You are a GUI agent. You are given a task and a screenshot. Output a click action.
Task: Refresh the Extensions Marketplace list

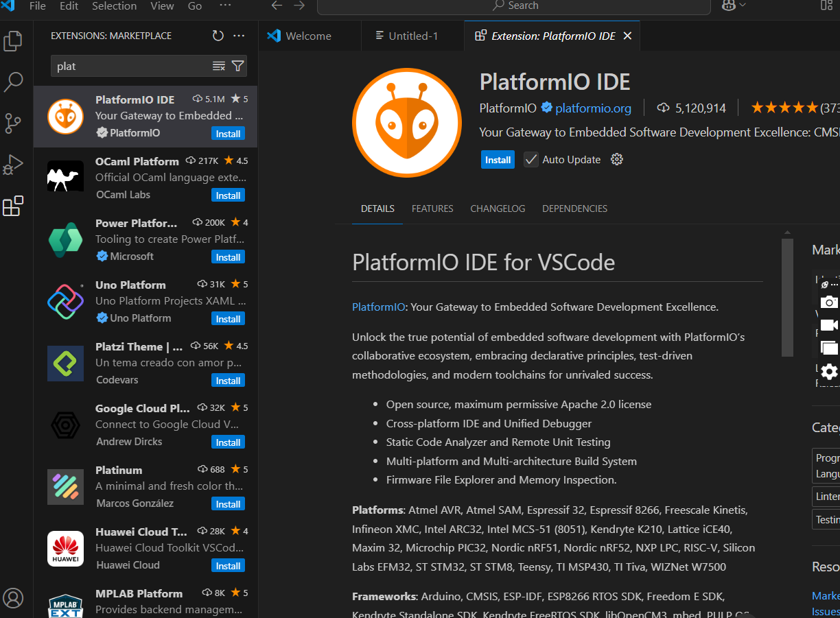pyautogui.click(x=218, y=36)
